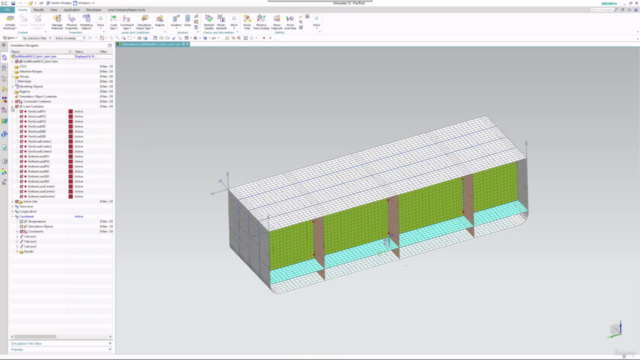This screenshot has height=360, width=640.
Task: Save using the quick access Save icon
Action: pyautogui.click(x=13, y=3)
